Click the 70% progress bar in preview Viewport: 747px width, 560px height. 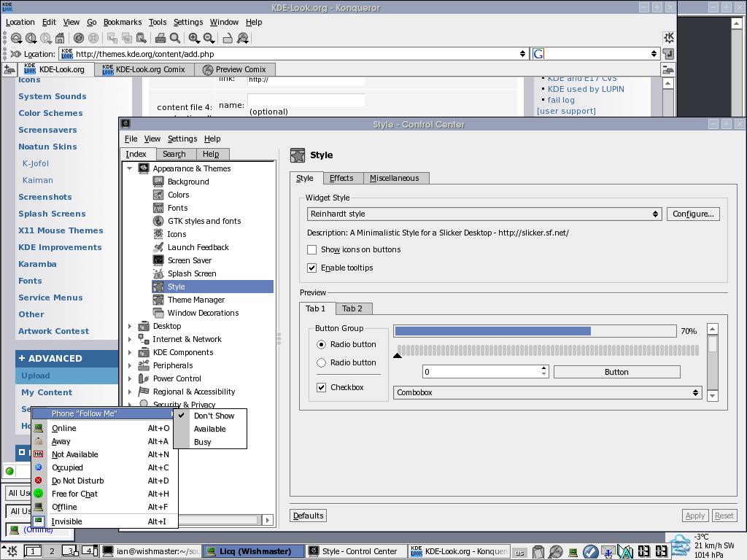point(535,331)
